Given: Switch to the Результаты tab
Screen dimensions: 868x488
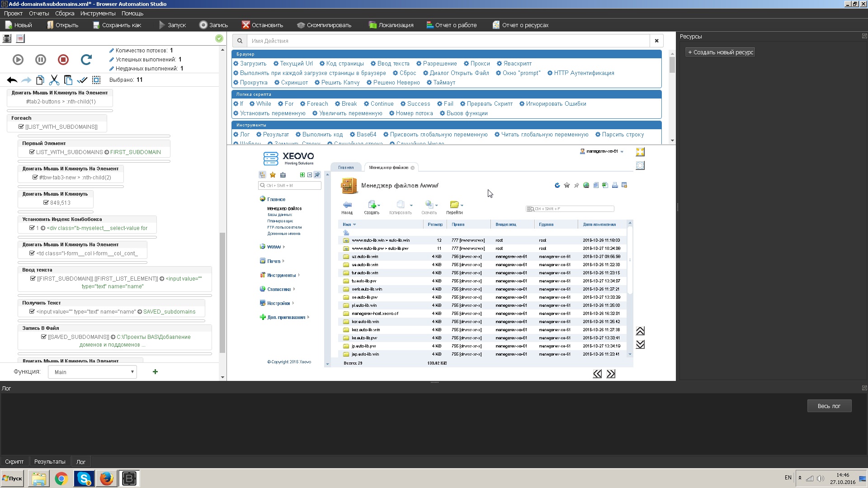Looking at the screenshot, I should tap(50, 462).
